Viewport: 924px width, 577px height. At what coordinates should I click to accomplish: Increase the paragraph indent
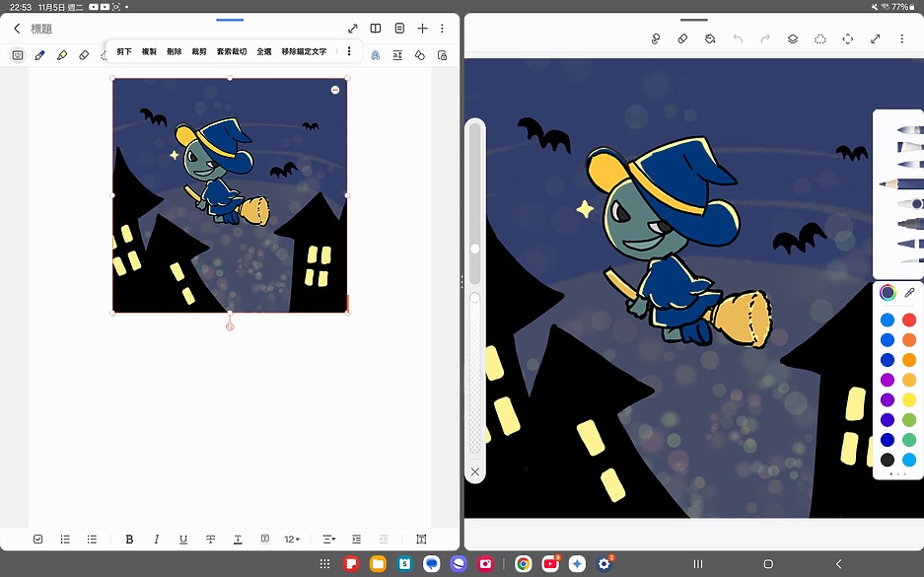(357, 539)
